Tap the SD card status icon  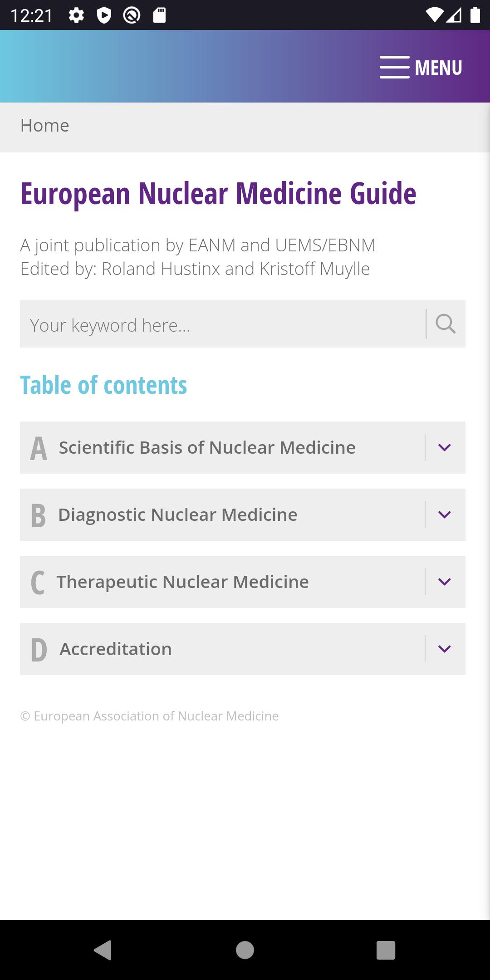(x=159, y=15)
